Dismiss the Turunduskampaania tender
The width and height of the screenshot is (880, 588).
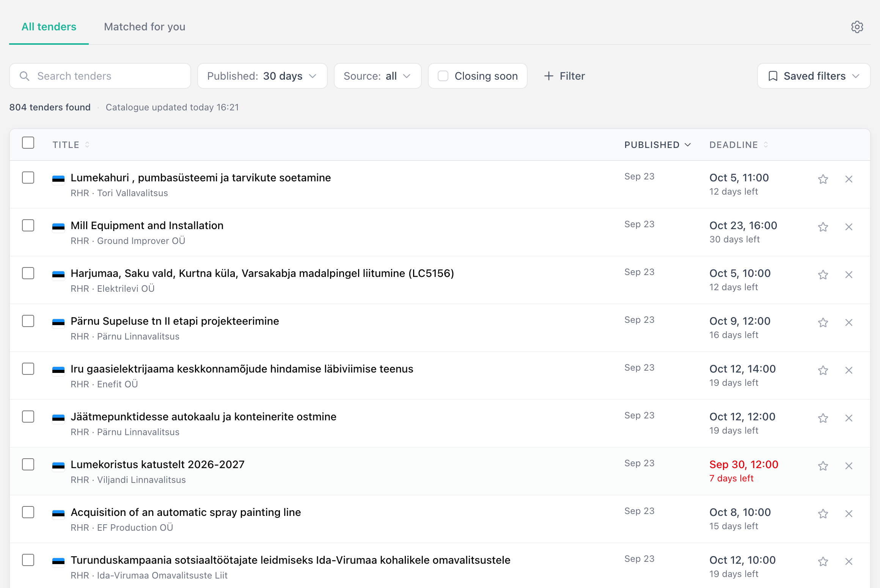point(849,561)
